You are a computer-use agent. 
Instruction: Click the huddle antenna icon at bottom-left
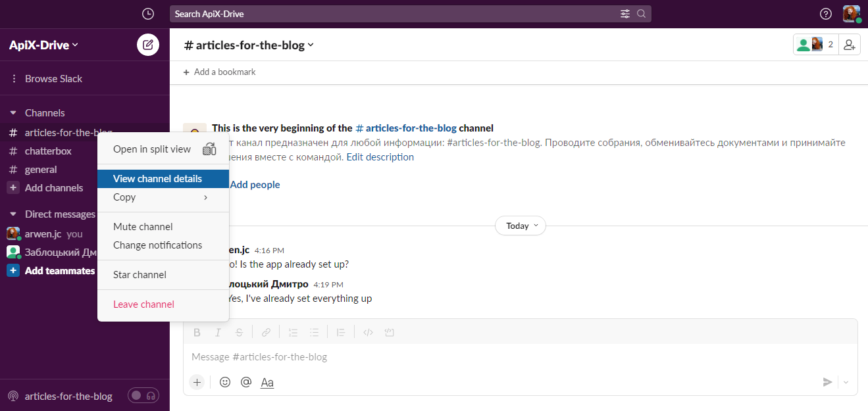pos(13,397)
